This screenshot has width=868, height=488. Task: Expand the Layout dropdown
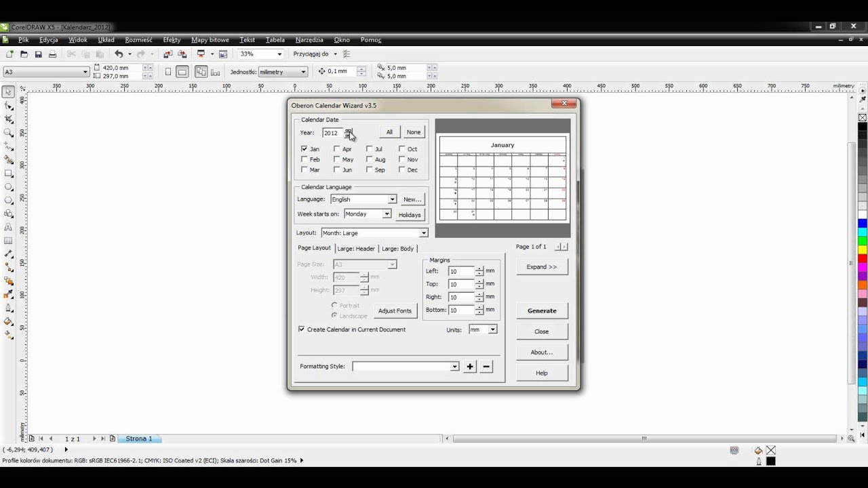point(423,233)
